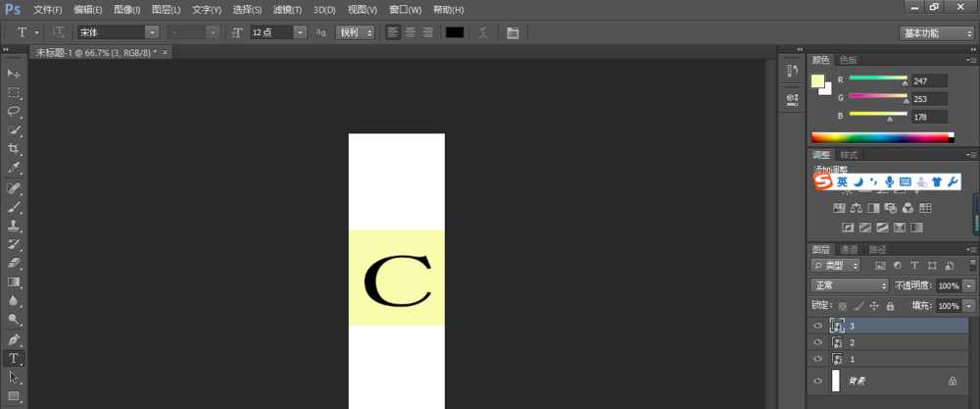Image resolution: width=980 pixels, height=409 pixels.
Task: Toggle visibility of the 背景 layer
Action: tap(818, 381)
